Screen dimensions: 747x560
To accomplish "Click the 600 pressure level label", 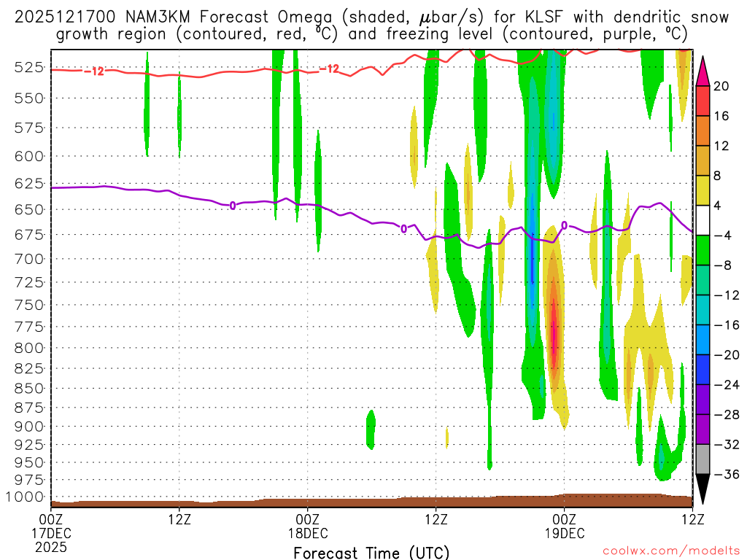I will coord(29,156).
